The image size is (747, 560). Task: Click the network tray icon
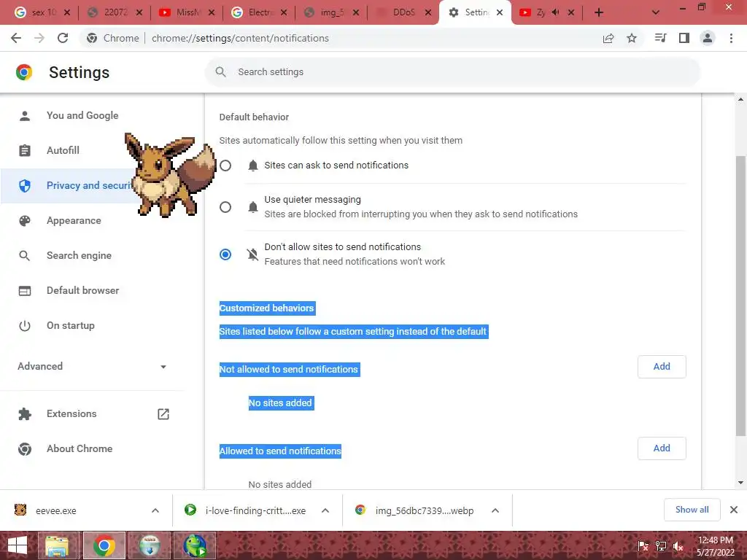pyautogui.click(x=661, y=546)
